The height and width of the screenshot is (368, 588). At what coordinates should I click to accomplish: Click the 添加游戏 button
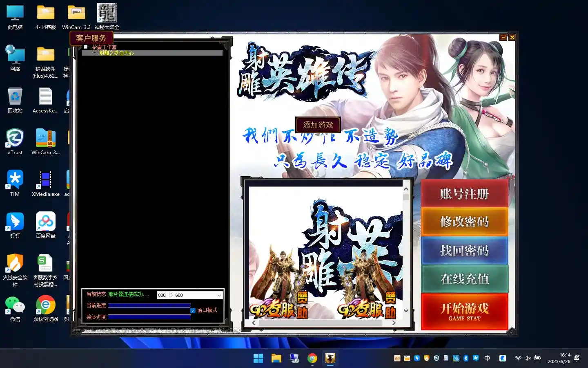[x=318, y=125]
